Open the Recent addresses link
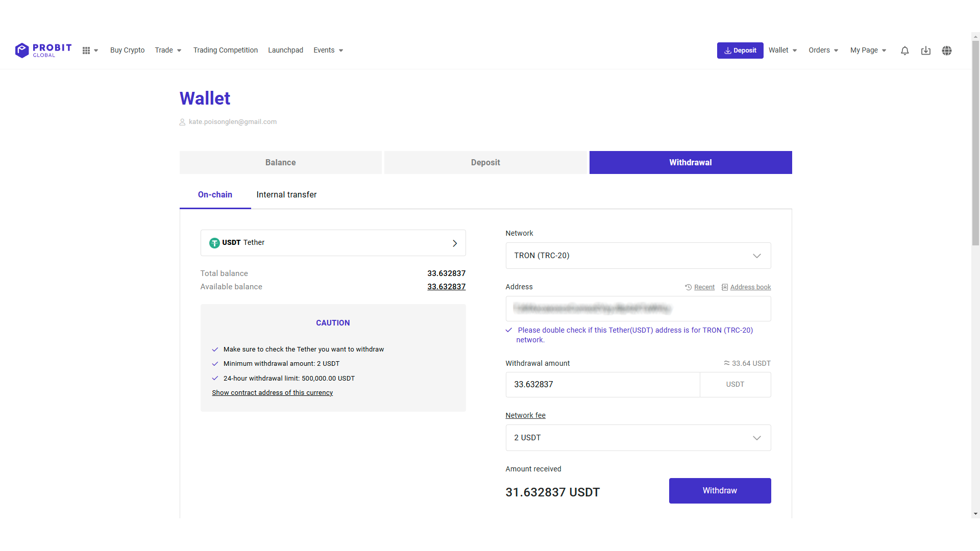This screenshot has height=551, width=980. 704,287
